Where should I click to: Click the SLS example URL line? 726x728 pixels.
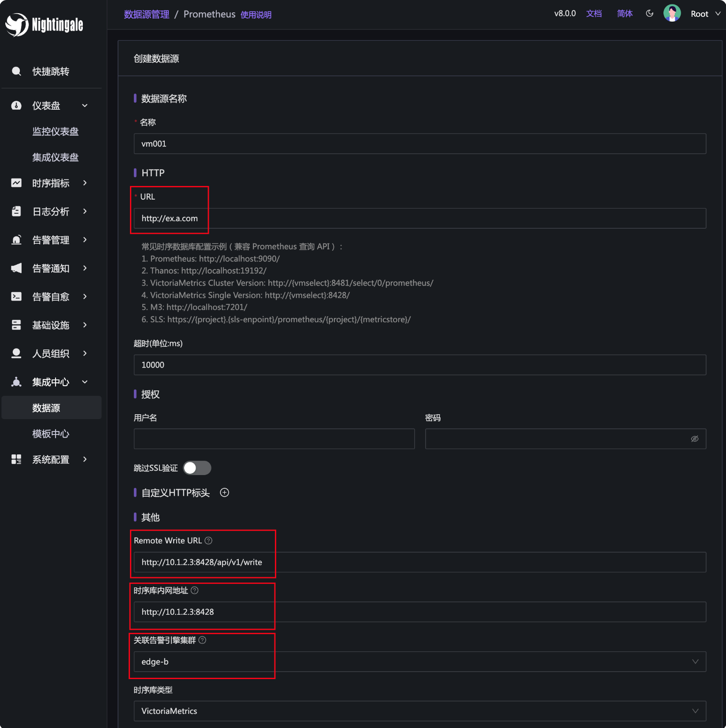click(x=276, y=319)
